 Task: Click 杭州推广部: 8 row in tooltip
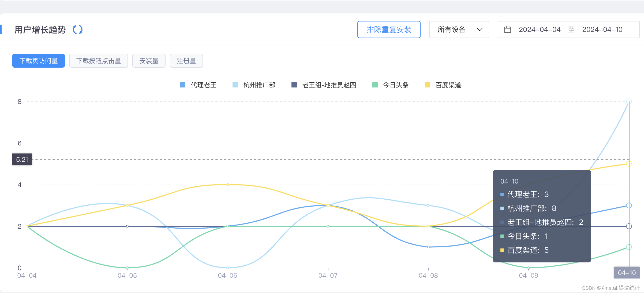point(528,208)
